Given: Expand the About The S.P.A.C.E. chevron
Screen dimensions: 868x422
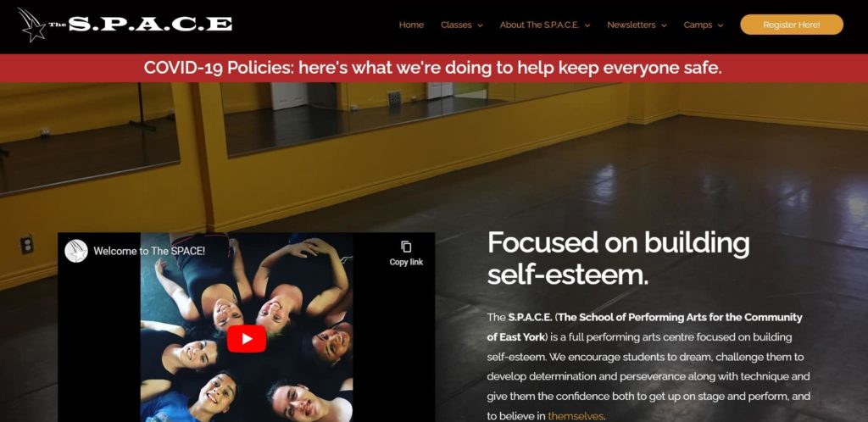Looking at the screenshot, I should tap(587, 25).
